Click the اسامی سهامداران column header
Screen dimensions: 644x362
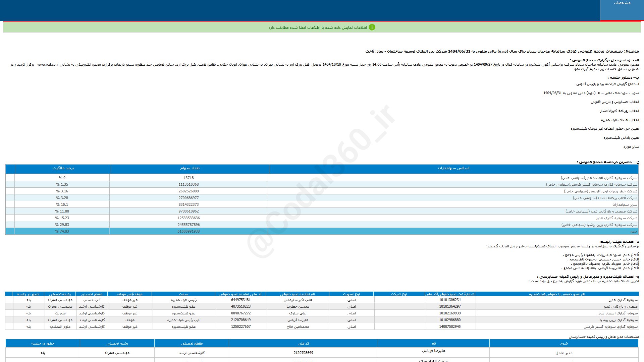point(453,168)
